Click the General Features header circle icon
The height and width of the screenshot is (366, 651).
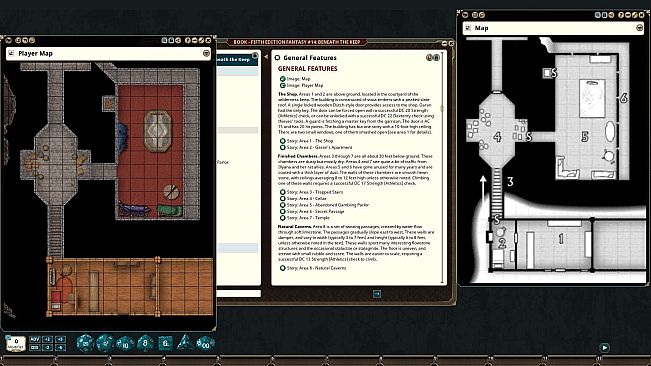click(277, 58)
